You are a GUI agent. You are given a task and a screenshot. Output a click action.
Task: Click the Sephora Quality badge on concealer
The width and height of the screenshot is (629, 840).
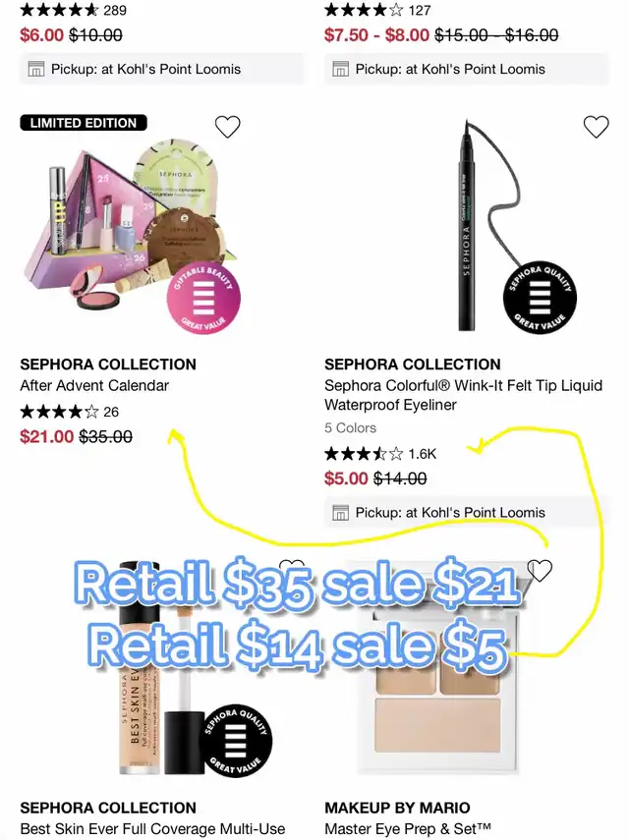tap(236, 742)
